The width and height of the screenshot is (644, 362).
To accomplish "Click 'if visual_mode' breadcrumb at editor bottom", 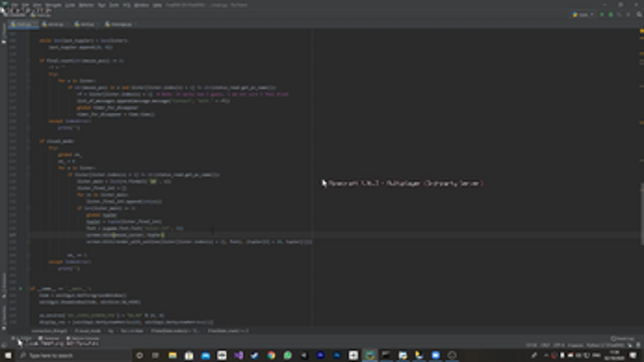I will tap(88, 331).
